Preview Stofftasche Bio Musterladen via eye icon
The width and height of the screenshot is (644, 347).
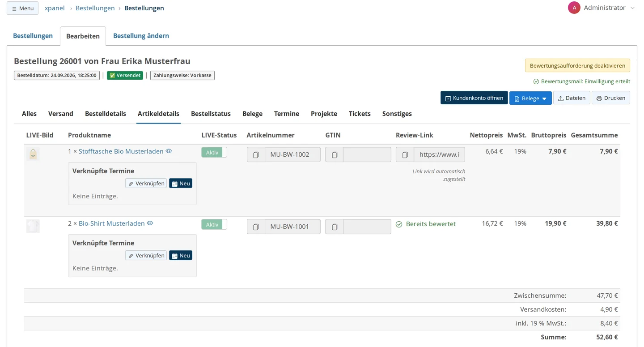coord(169,151)
